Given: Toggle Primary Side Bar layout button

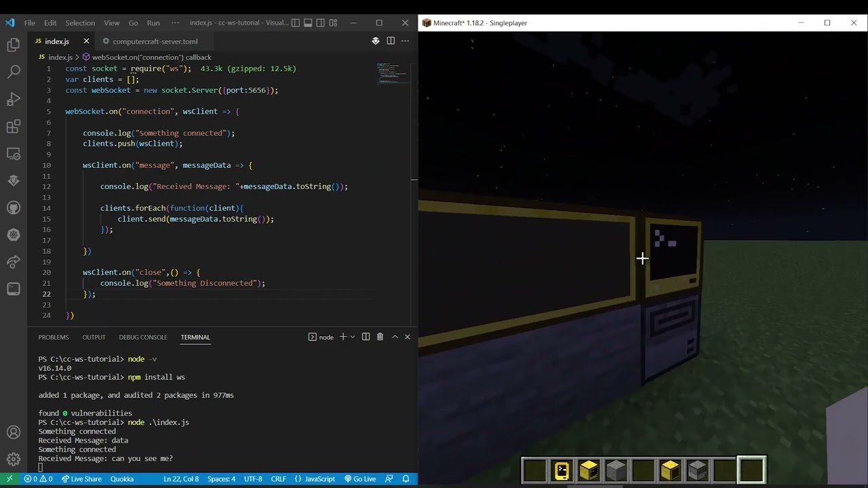Looking at the screenshot, I should [295, 22].
